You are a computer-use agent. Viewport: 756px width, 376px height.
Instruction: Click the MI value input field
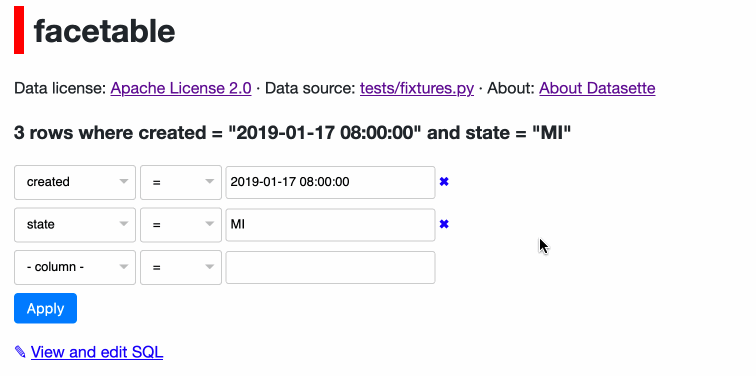[x=330, y=225]
